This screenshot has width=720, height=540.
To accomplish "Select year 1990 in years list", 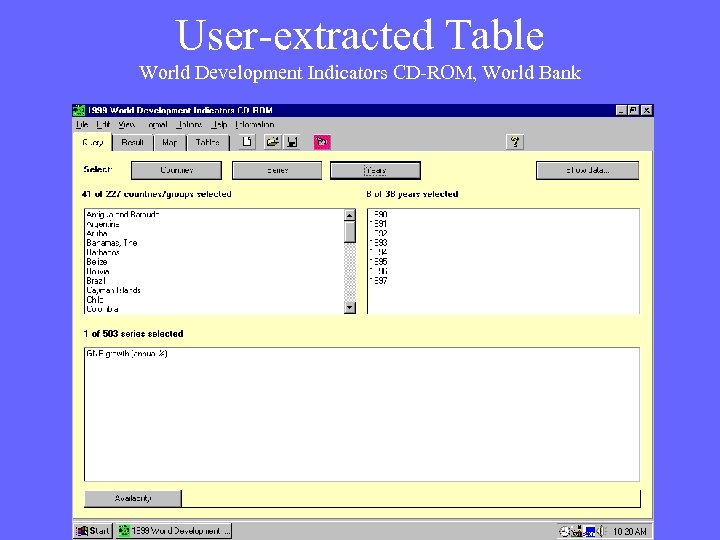I will [x=379, y=214].
